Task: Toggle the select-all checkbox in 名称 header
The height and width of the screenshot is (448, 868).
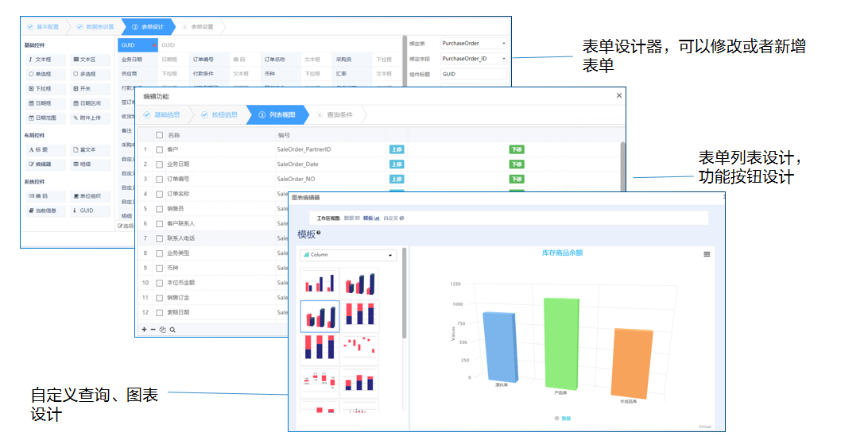Action: [160, 135]
